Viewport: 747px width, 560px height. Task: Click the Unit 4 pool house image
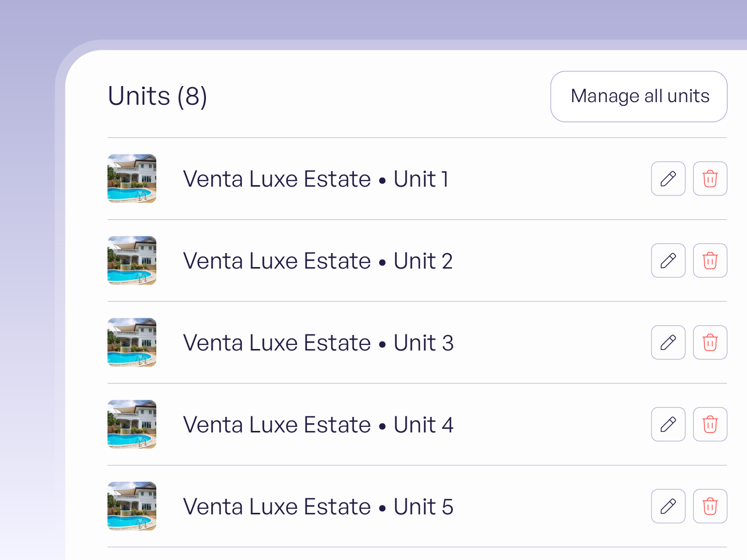coord(132,424)
